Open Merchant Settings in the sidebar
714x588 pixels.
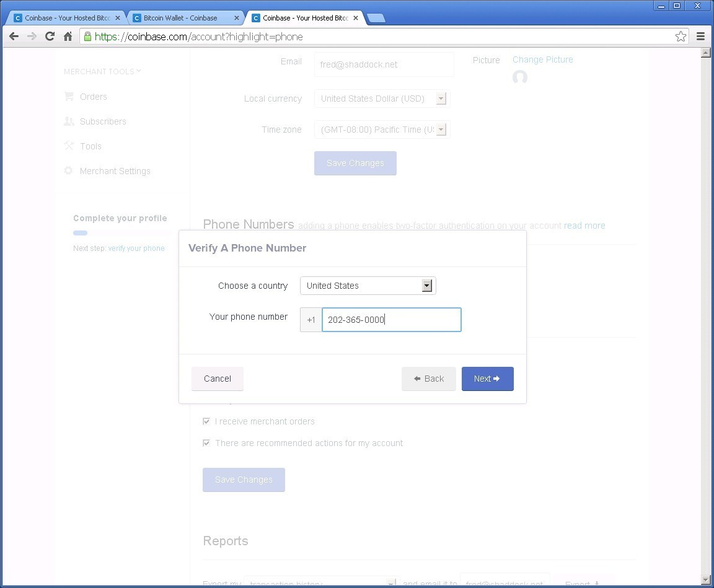point(115,171)
